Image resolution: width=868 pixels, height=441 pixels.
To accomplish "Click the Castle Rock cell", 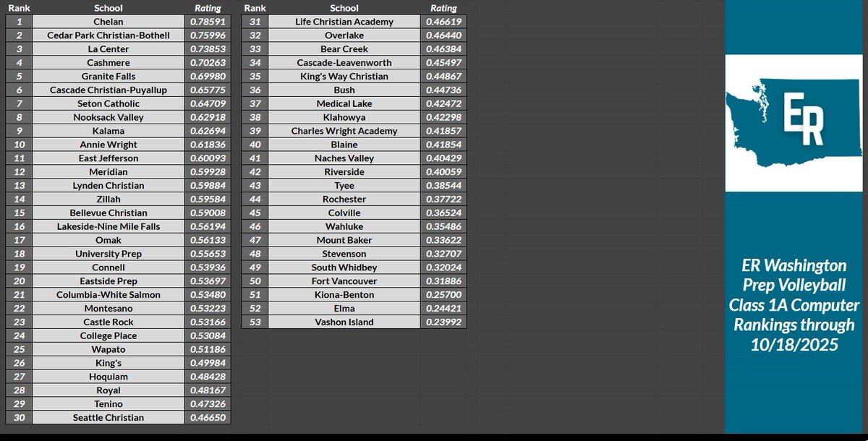I will (x=109, y=322).
